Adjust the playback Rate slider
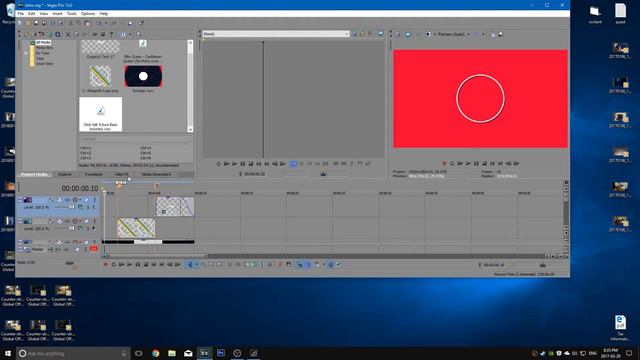Screen dimensions: 640x360 (x=69, y=263)
